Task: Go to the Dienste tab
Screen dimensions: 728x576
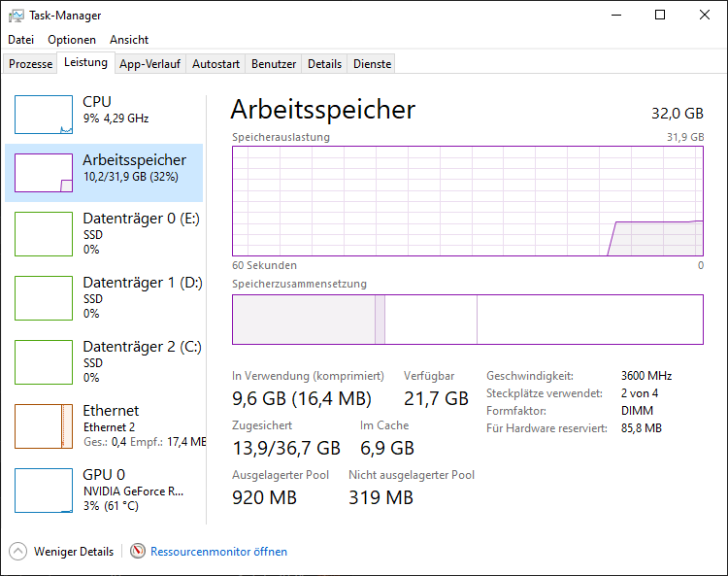Action: (372, 64)
